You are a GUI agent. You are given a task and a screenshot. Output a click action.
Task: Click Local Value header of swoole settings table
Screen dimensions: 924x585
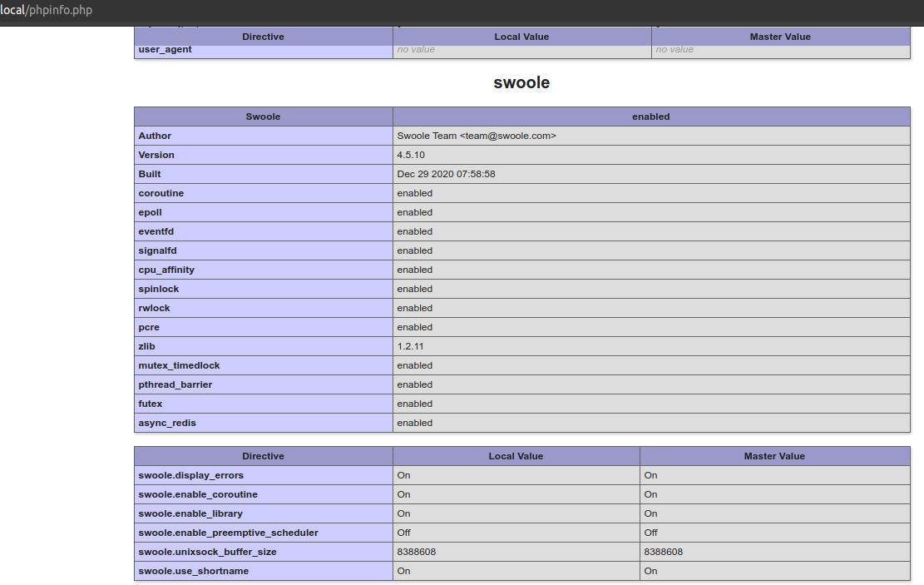coord(516,457)
